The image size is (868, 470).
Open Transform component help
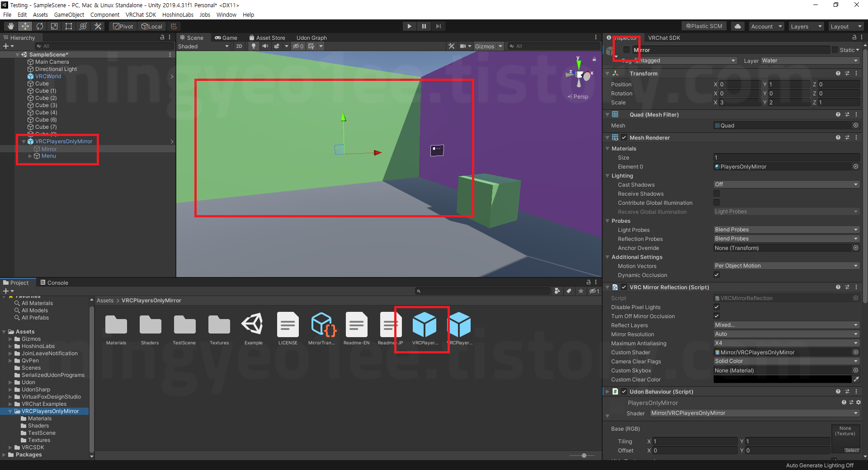[838, 73]
